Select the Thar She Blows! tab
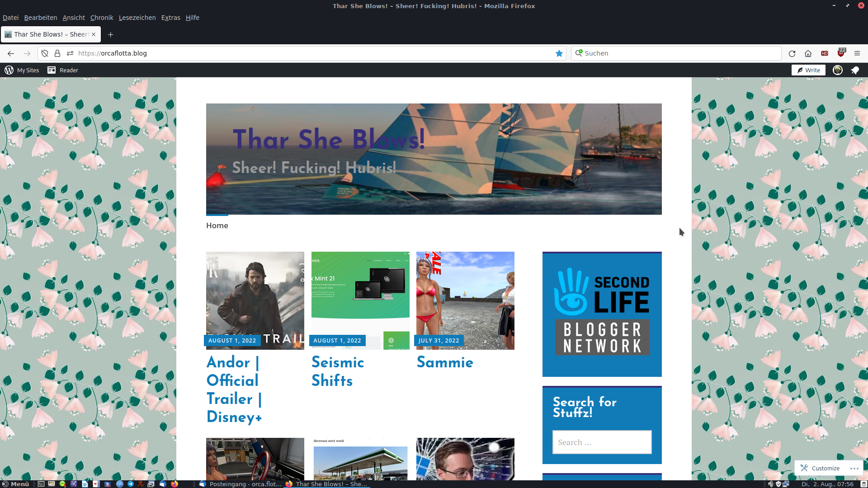 51,34
